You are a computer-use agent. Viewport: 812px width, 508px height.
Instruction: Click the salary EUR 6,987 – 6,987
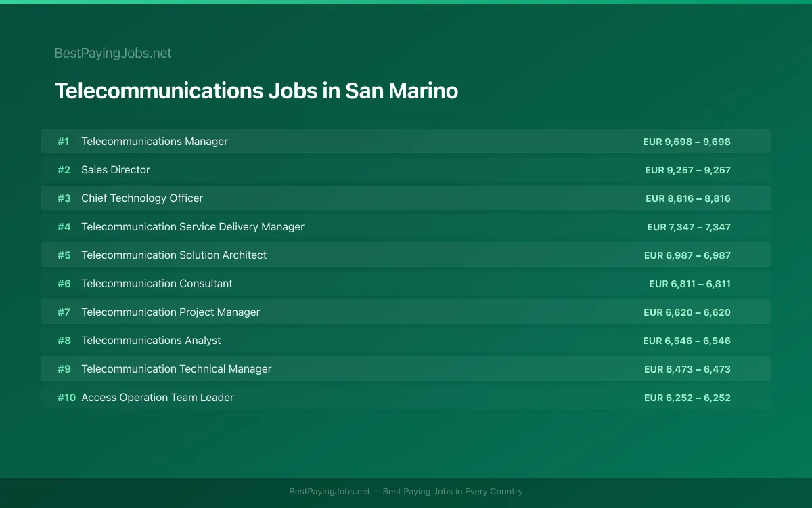(687, 255)
